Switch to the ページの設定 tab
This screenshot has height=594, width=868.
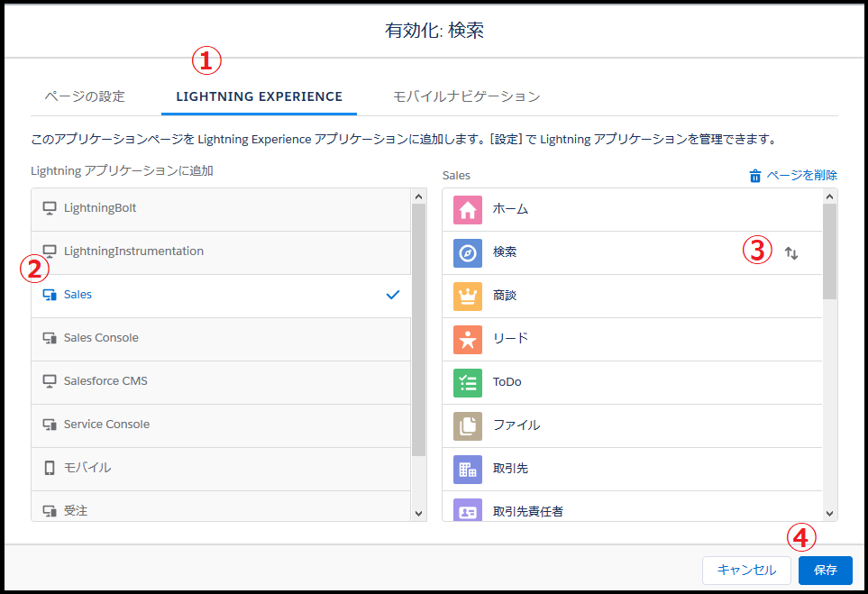tap(85, 96)
